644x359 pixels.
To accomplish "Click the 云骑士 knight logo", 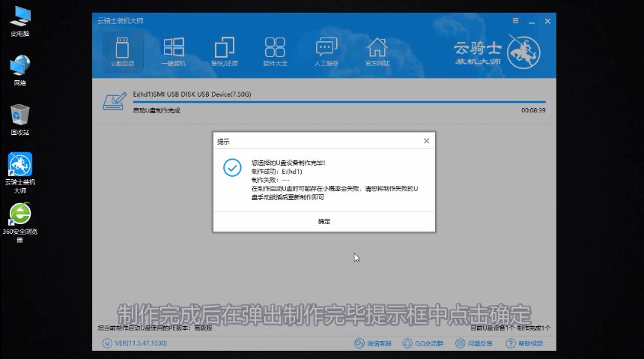I will click(x=523, y=52).
